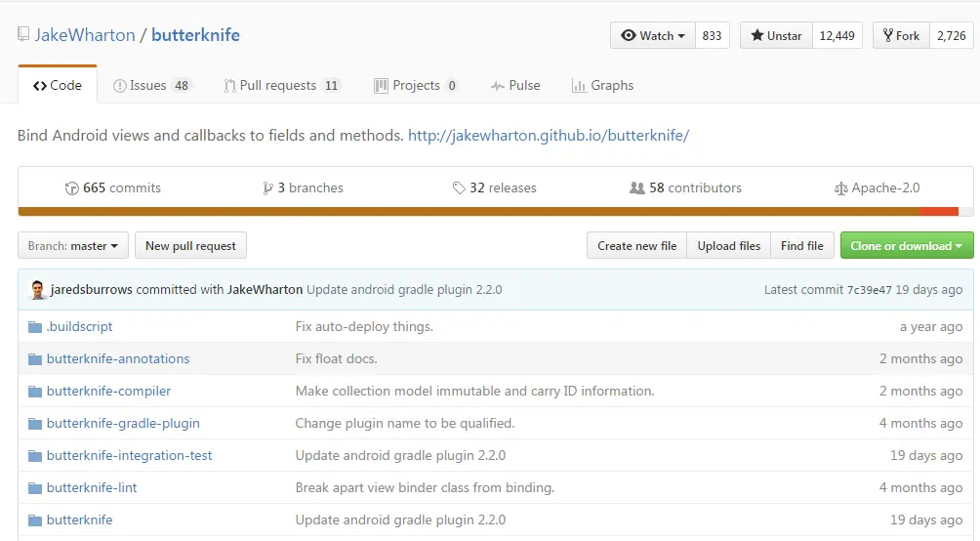The width and height of the screenshot is (980, 541).
Task: Open the JakeWharton owner link in title
Action: tap(85, 35)
